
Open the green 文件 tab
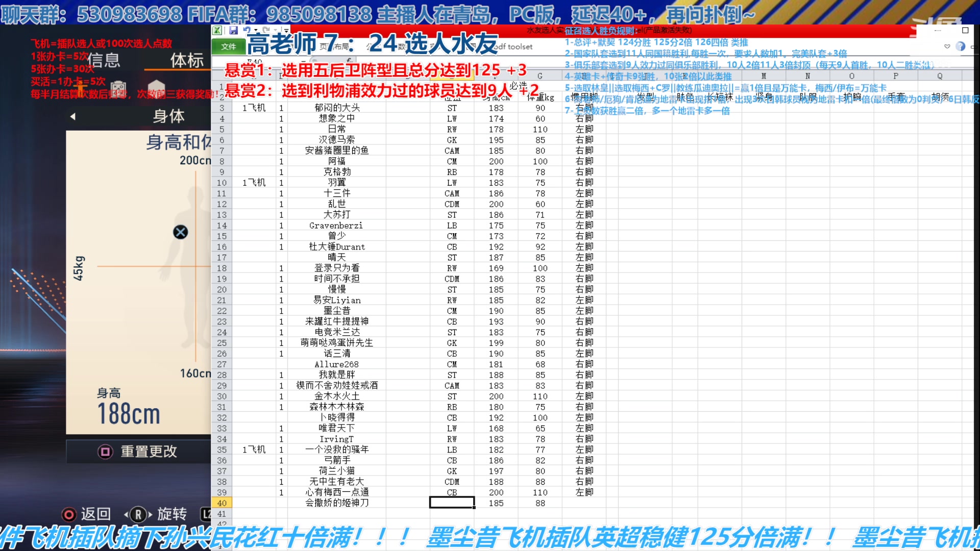(x=228, y=46)
